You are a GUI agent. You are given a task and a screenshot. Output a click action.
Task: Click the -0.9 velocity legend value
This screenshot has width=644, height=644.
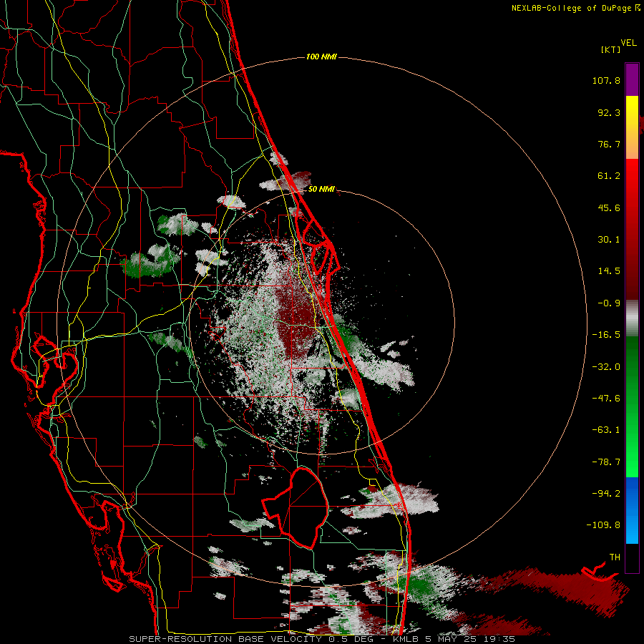609,303
